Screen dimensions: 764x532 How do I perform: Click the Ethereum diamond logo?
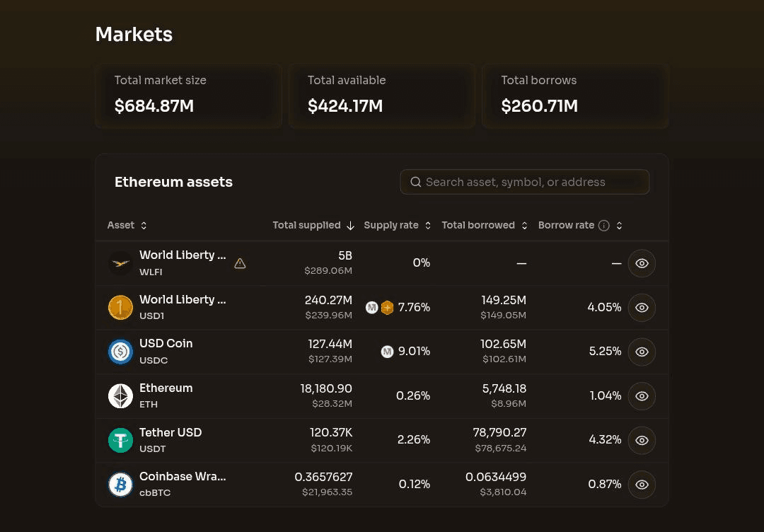click(x=120, y=396)
